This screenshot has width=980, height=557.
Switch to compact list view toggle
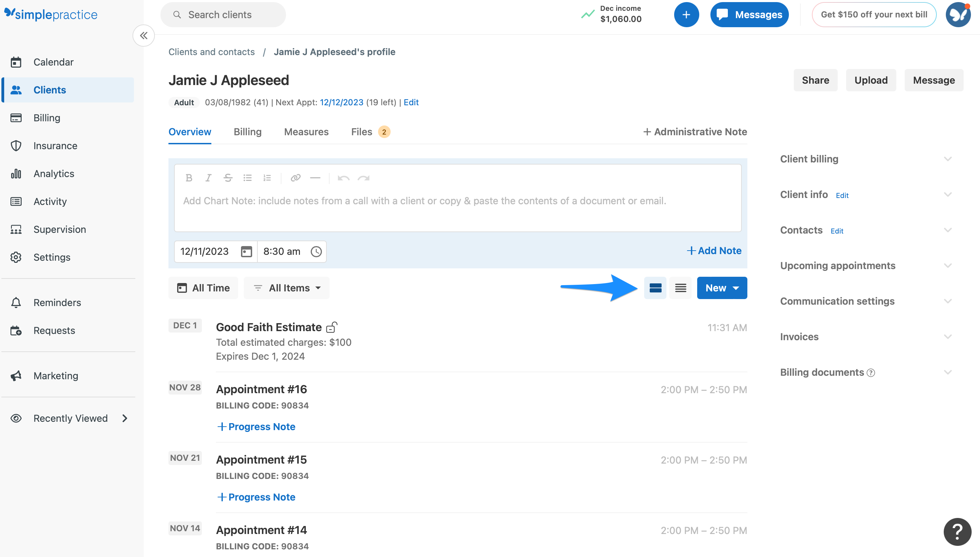[x=680, y=288]
